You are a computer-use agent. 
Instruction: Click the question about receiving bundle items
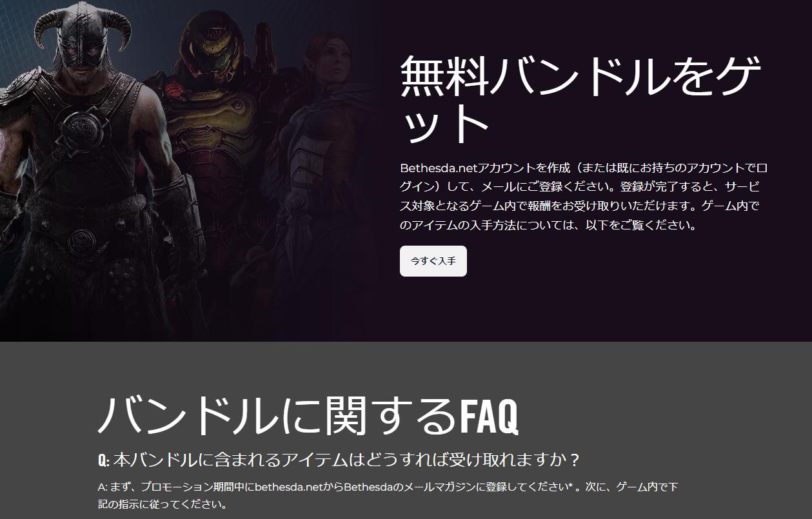pyautogui.click(x=339, y=460)
